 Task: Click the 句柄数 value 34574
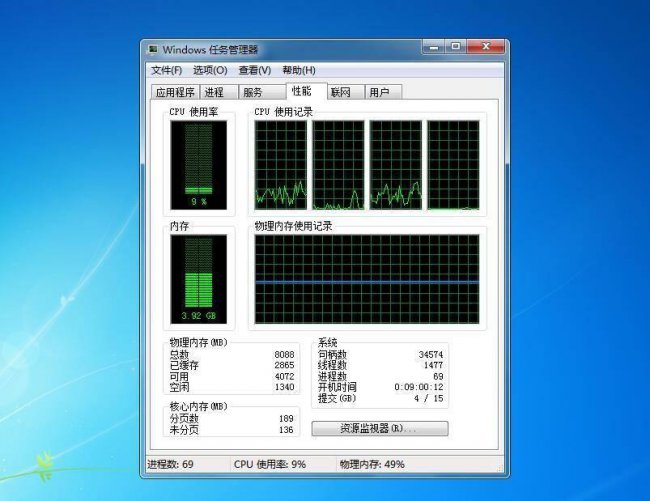(431, 355)
